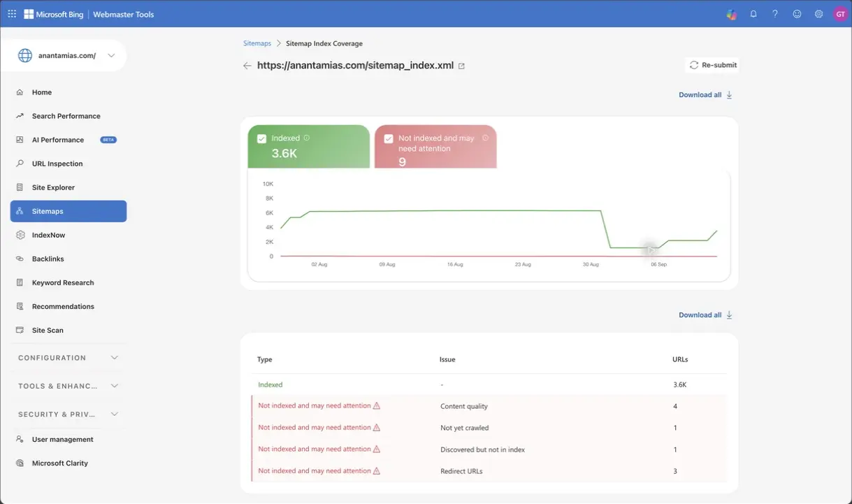Viewport: 852px width, 504px height.
Task: Expand the CONFIGURATION section
Action: coord(68,358)
